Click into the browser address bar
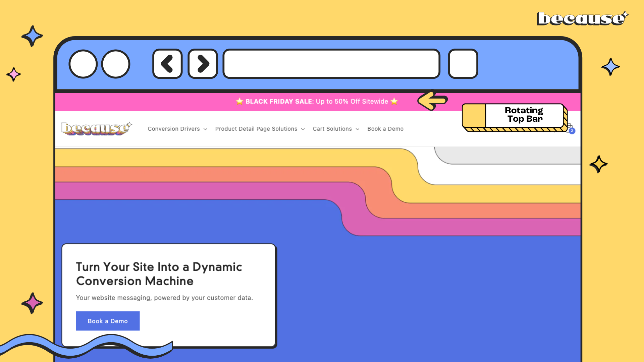Image resolution: width=644 pixels, height=362 pixels. coord(331,64)
